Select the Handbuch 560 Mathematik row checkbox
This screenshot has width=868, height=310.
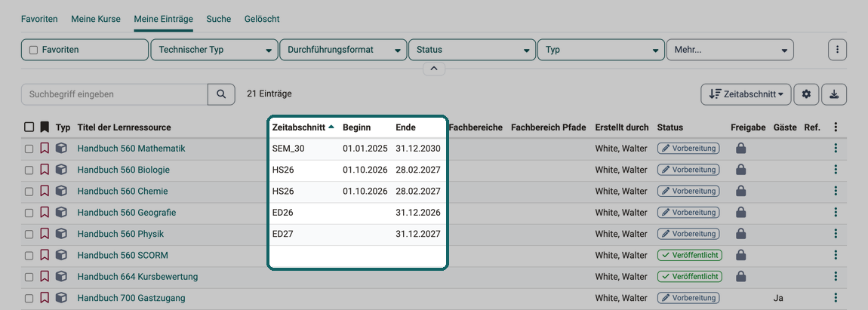(29, 149)
